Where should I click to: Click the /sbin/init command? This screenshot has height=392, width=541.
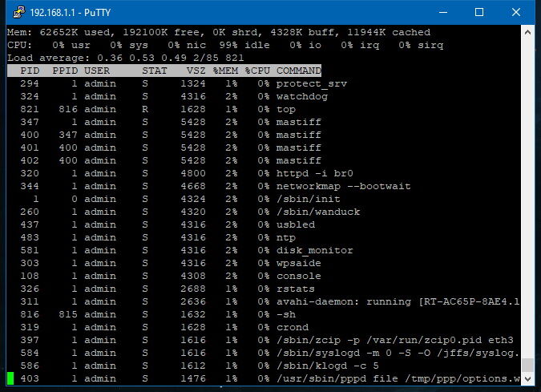309,199
